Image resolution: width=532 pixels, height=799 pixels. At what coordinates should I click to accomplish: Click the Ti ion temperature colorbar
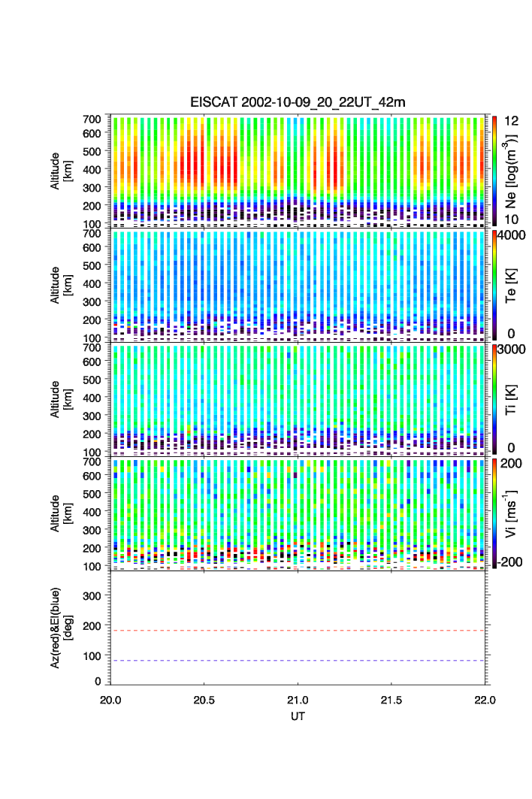pos(494,399)
